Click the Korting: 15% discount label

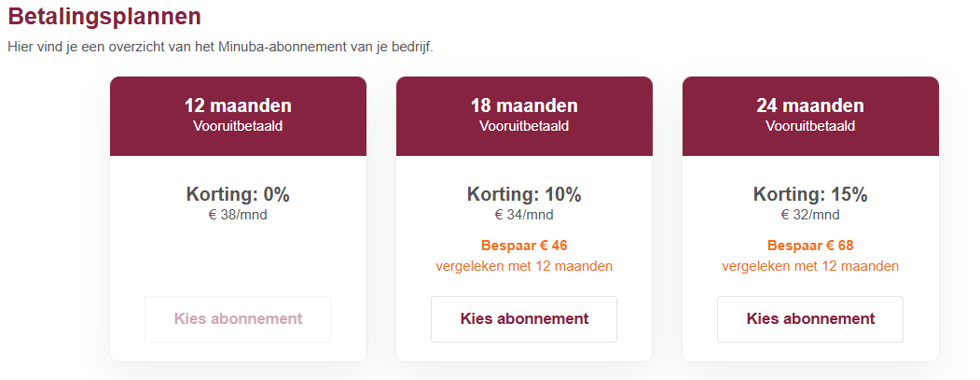click(810, 195)
